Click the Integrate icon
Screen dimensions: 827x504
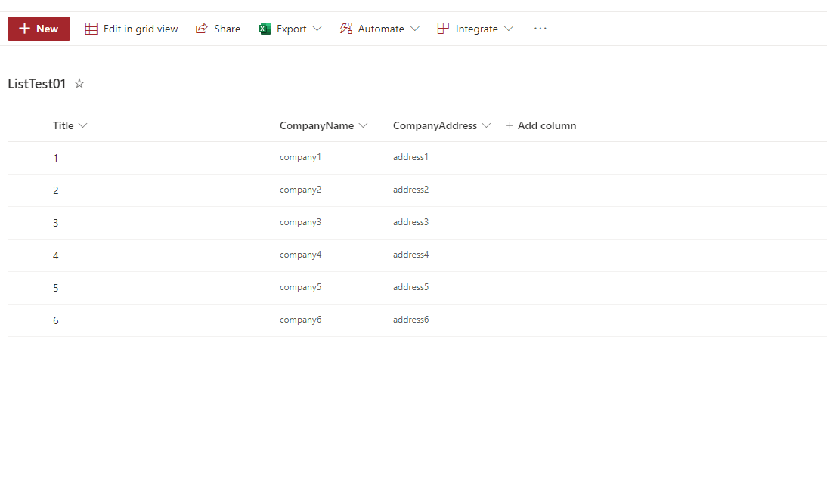443,29
